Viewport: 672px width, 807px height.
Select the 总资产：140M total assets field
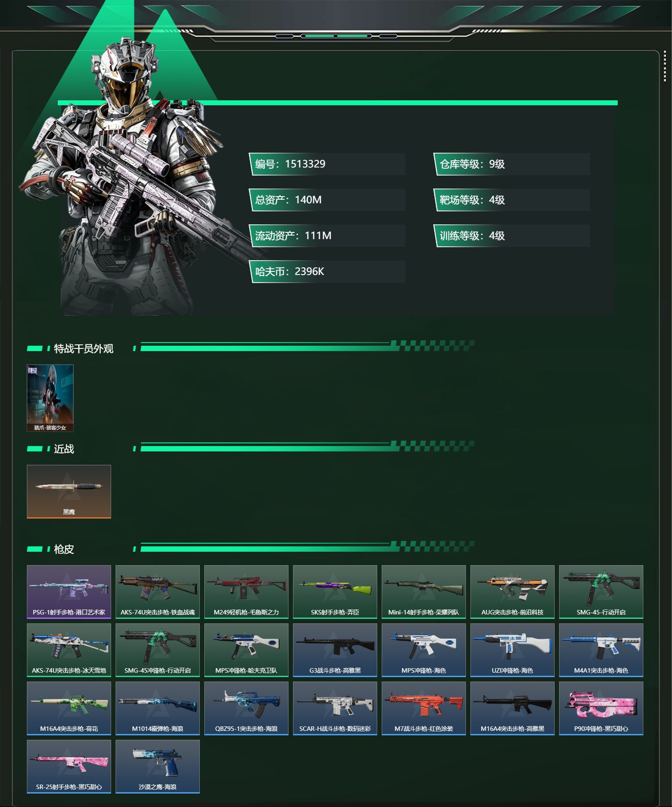tap(327, 200)
